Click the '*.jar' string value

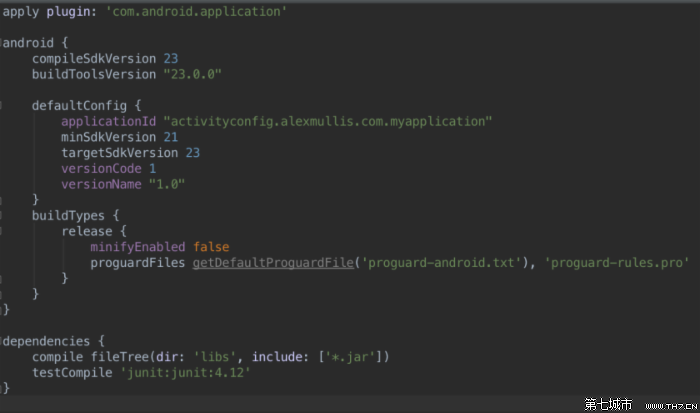point(350,357)
